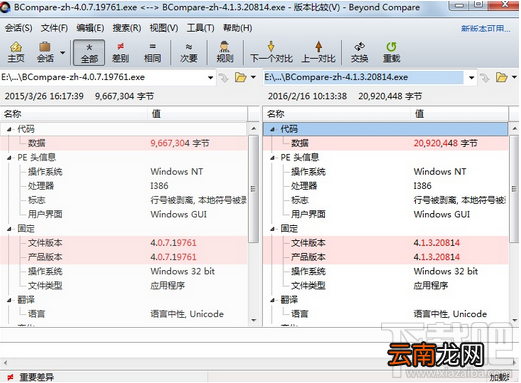Open the 搜索(R) menu
Image resolution: width=521 pixels, height=383 pixels.
pyautogui.click(x=127, y=28)
